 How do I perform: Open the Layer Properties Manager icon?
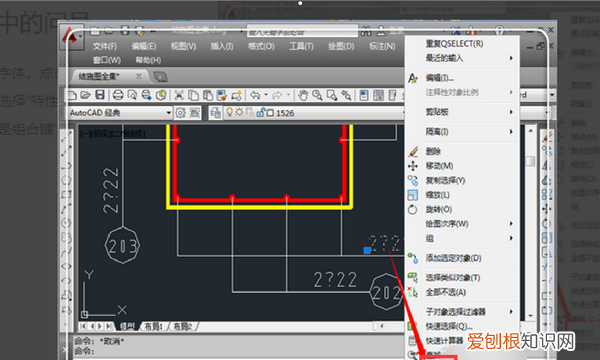[x=215, y=112]
